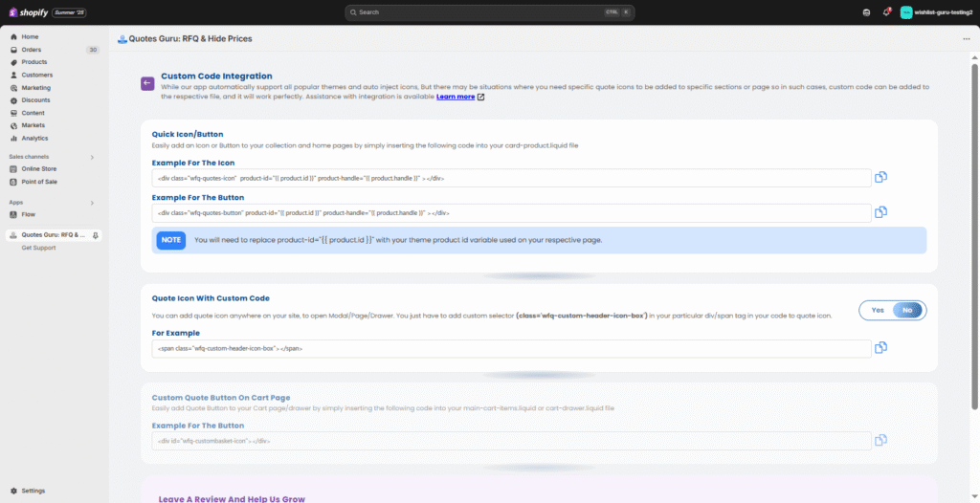Click the Flow app icon
This screenshot has width=980, height=503.
13,215
